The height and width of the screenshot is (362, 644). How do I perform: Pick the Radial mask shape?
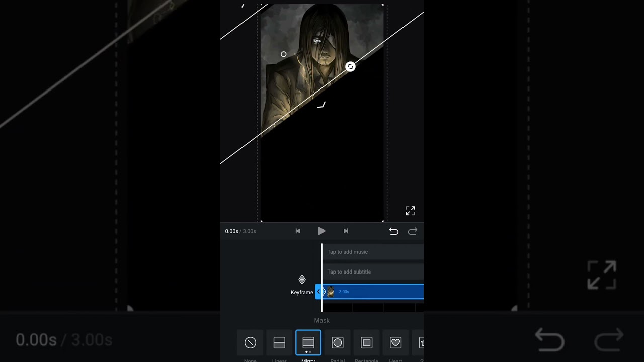point(338,343)
